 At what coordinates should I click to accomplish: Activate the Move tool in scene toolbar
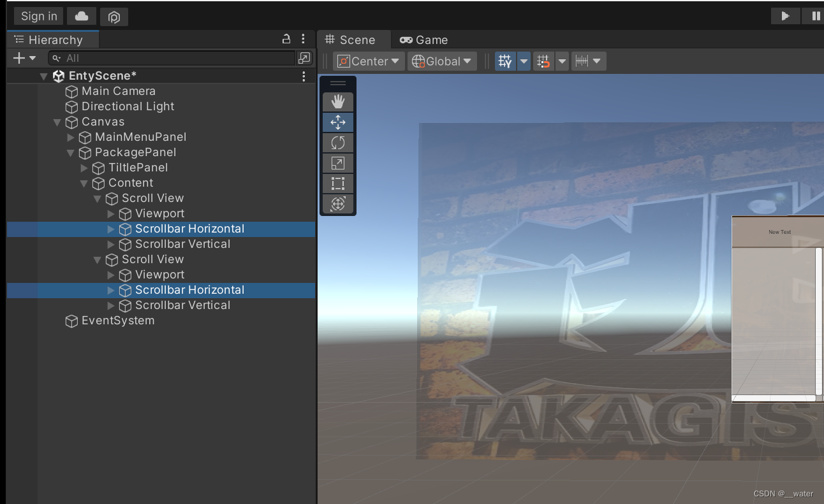tap(338, 122)
